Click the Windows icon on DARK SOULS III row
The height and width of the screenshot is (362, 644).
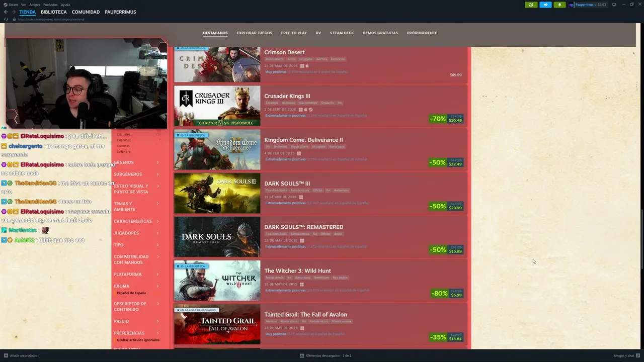tap(301, 197)
